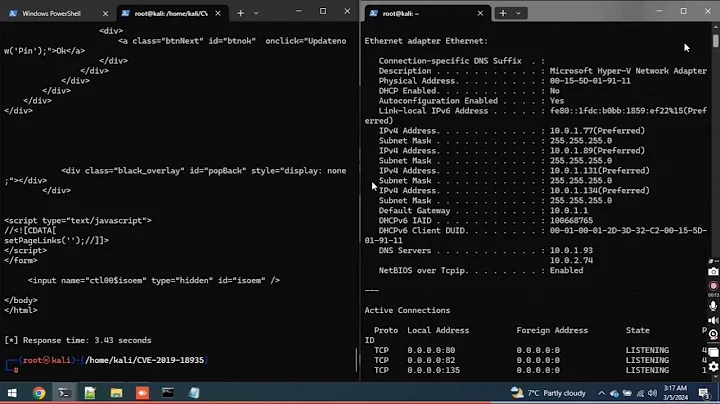
Task: Maximize the right terminal window
Action: tap(683, 11)
